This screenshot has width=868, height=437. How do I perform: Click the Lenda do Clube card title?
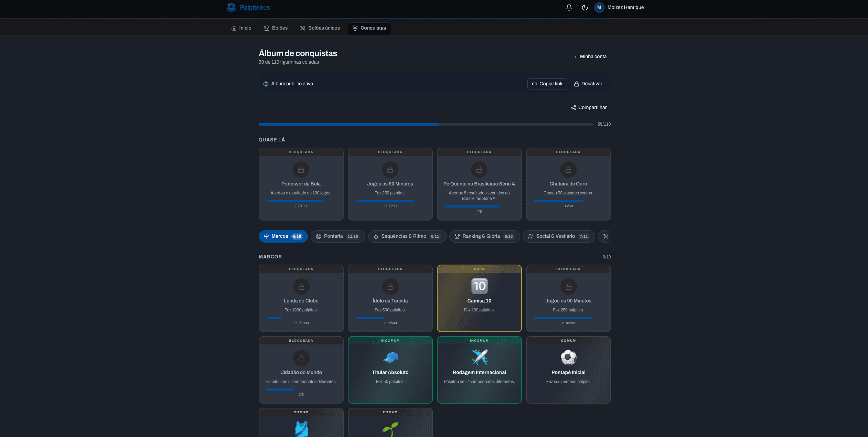(x=301, y=301)
